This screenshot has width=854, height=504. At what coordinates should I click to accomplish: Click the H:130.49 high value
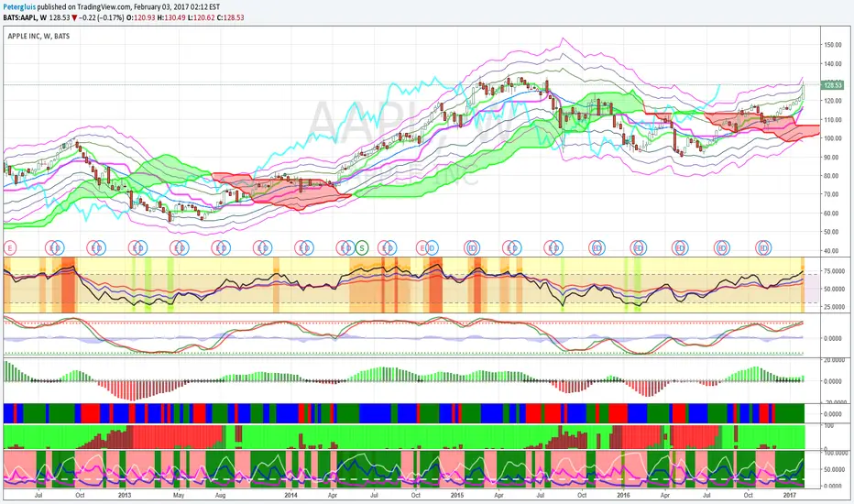pos(171,17)
